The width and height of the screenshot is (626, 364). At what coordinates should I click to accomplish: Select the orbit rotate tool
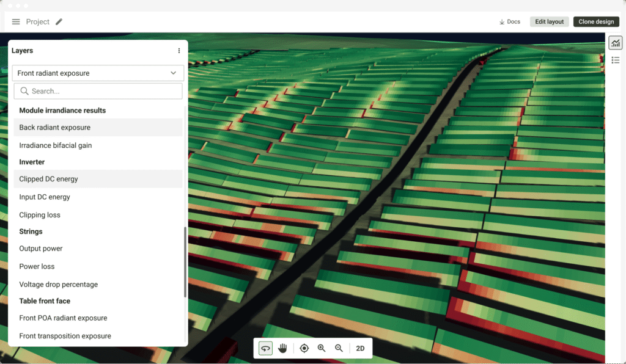(x=265, y=348)
